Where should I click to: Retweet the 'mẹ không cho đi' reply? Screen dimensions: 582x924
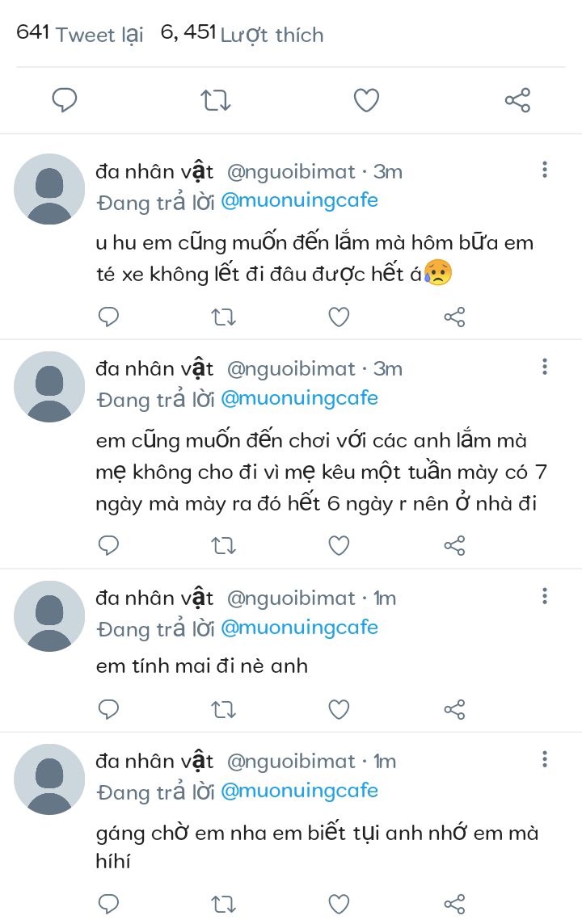pos(223,545)
